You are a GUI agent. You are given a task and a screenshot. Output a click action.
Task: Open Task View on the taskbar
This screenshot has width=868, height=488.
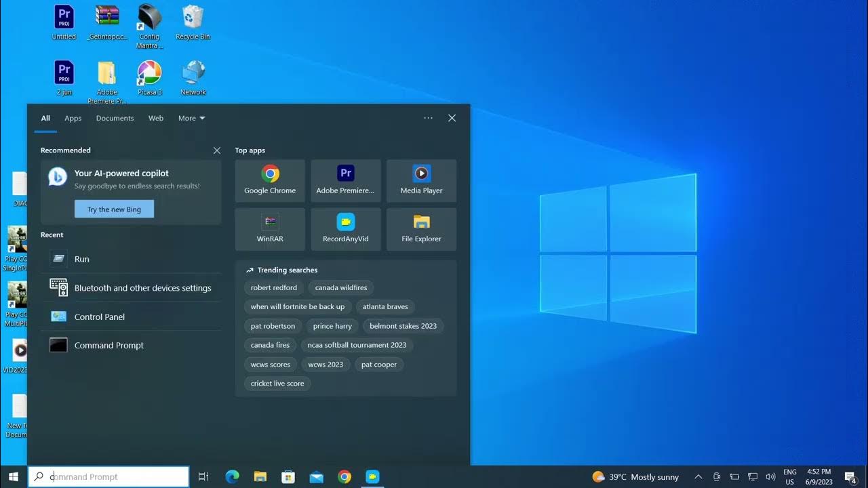(203, 477)
